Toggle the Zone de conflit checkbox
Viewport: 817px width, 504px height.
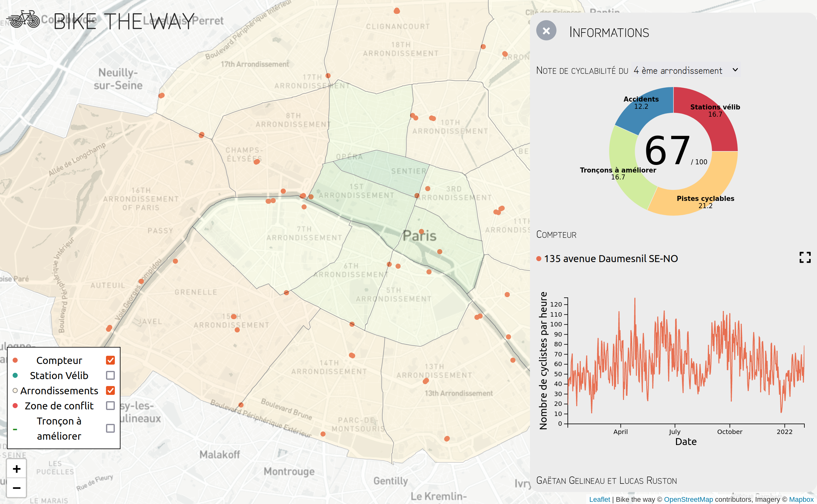(x=110, y=406)
